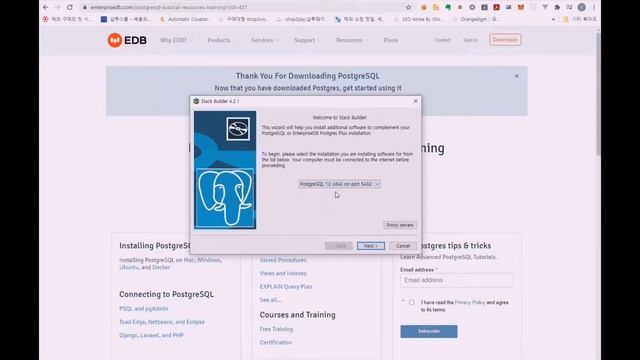Viewport: 640px width, 360px height.
Task: Click the disabled Back button in Stack Builder
Action: [339, 246]
